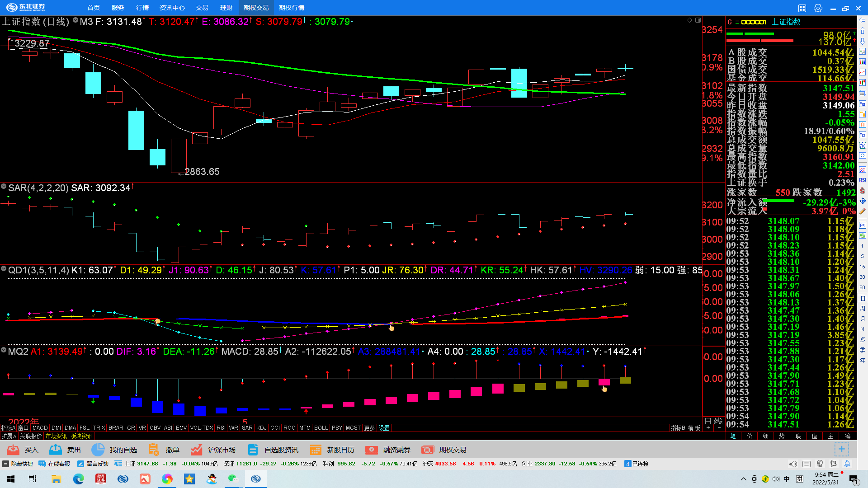Click the speaker sound icon in status bar
This screenshot has height=488, width=868.
[x=793, y=464]
